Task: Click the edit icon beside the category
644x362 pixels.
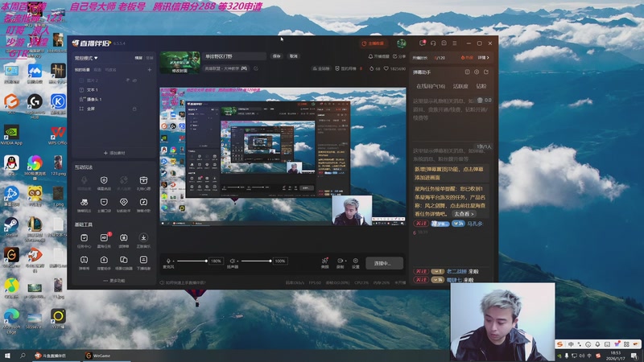Action: tap(256, 68)
